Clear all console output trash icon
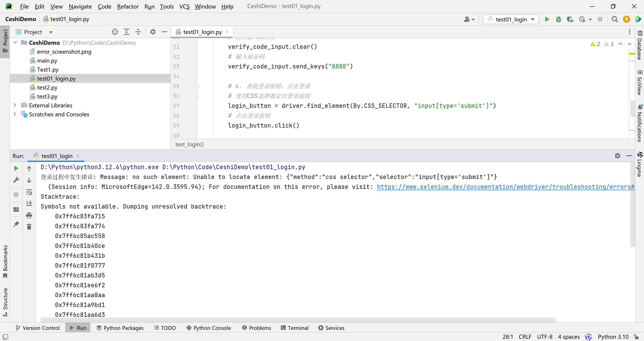This screenshot has width=644, height=341. coord(29,227)
